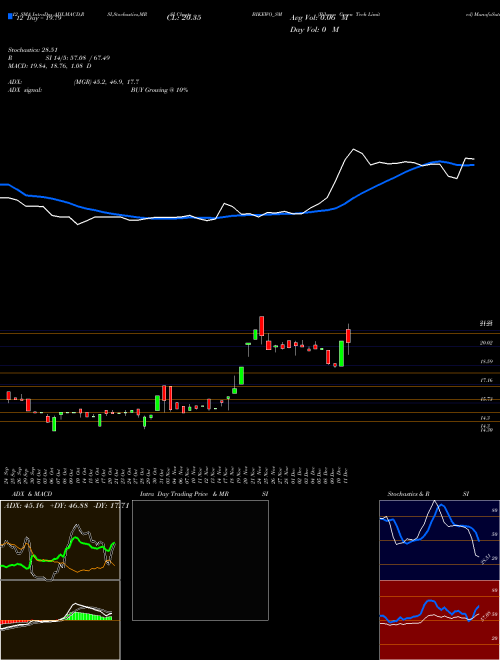
Task: Click the empty intraday trading price chart box
Action: tap(200, 560)
